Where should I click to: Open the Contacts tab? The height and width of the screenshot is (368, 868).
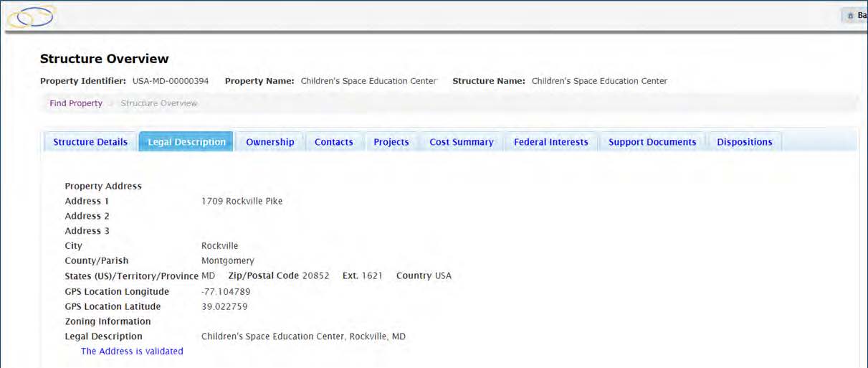334,142
